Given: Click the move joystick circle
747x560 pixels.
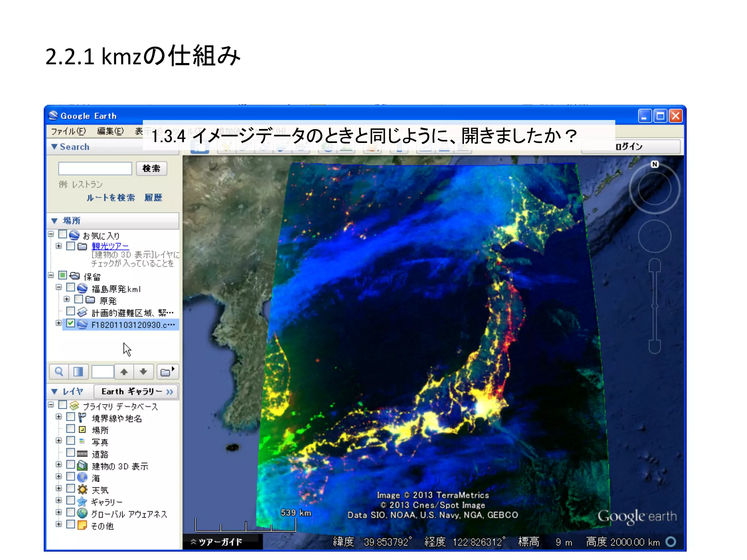Looking at the screenshot, I should point(655,237).
